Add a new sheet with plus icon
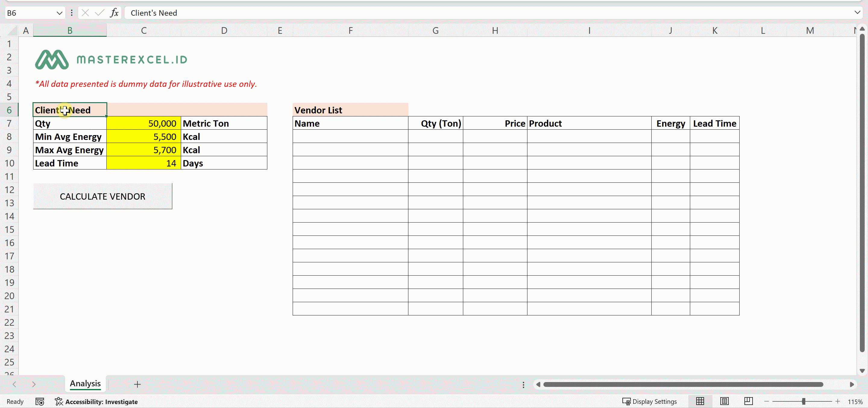This screenshot has height=408, width=868. point(137,384)
